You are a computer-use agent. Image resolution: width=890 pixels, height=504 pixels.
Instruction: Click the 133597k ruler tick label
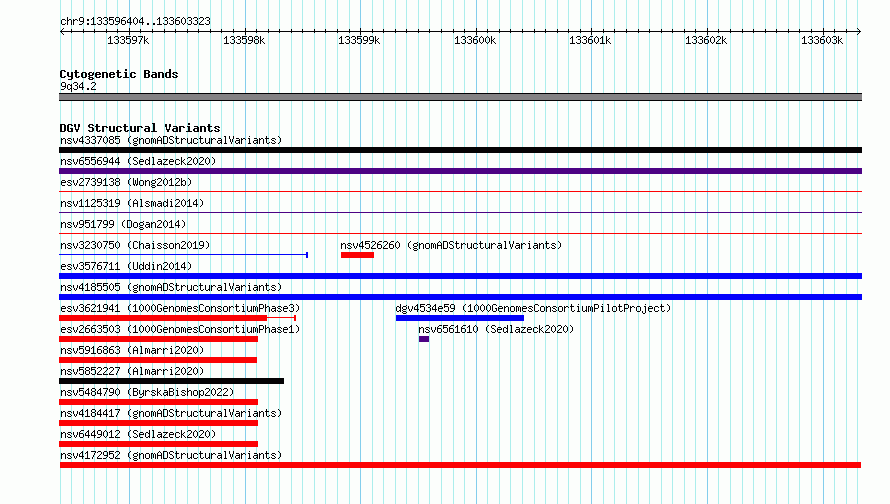(128, 40)
